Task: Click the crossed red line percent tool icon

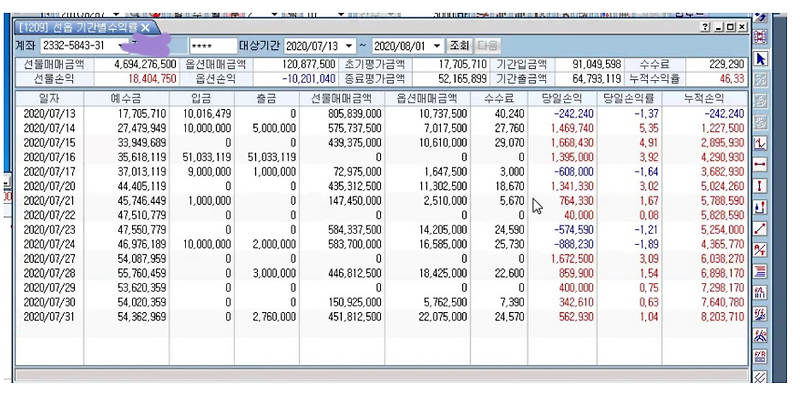Action: point(761,250)
